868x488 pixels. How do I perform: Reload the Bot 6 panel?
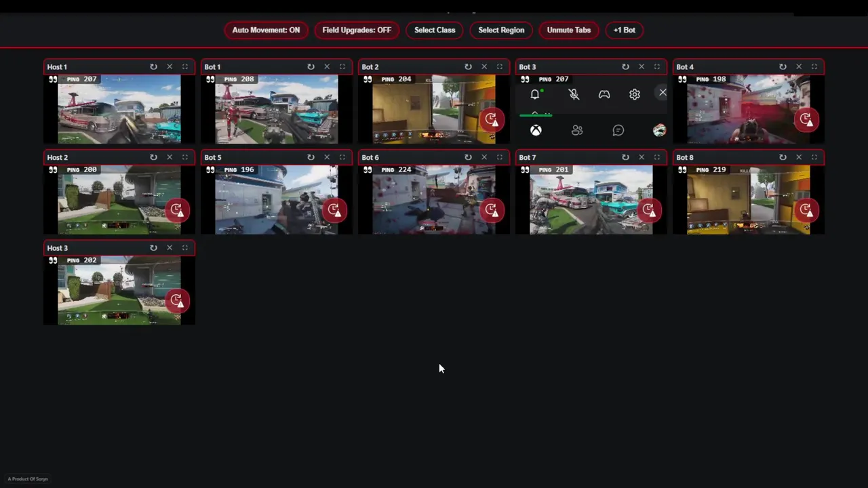click(x=468, y=157)
